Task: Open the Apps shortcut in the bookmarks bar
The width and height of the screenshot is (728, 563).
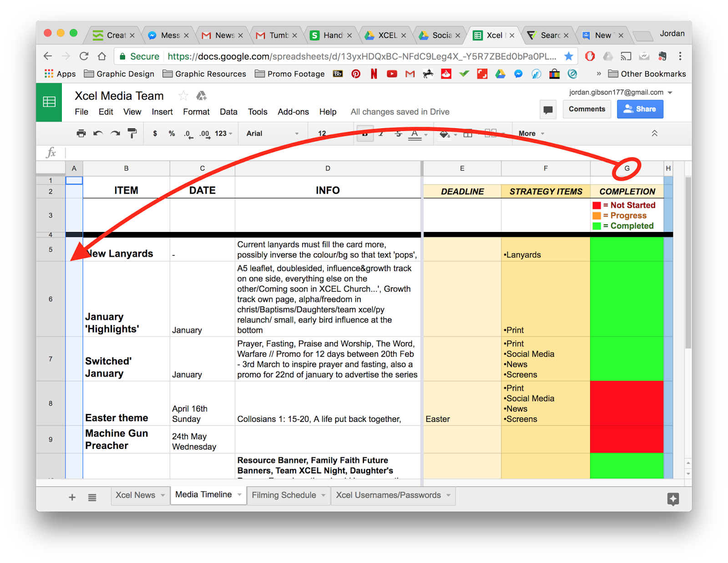Action: 60,74
